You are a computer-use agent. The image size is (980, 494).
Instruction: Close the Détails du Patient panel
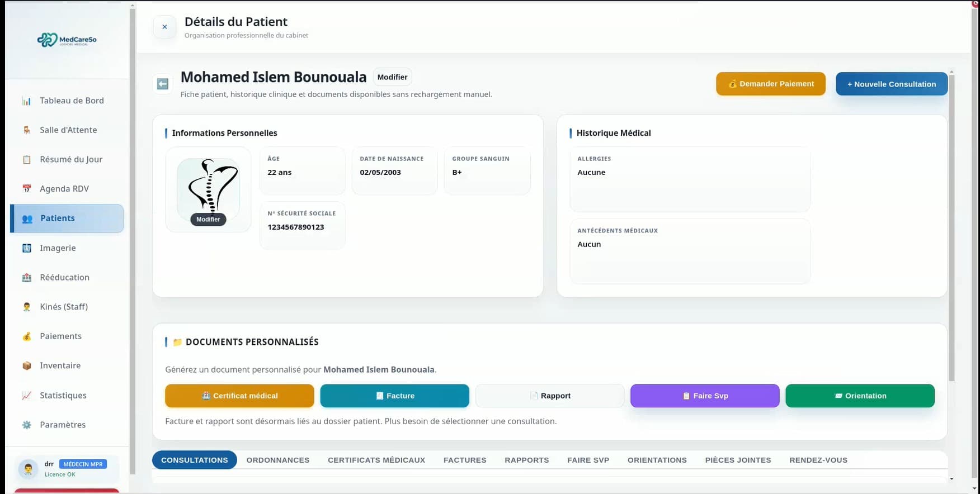click(164, 27)
